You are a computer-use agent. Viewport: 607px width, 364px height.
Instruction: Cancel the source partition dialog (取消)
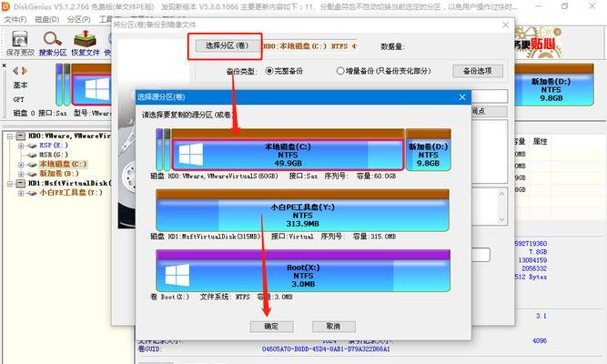pos(334,327)
